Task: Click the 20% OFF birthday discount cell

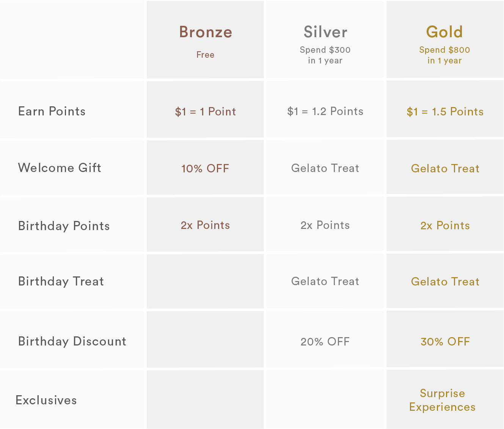Action: coord(325,342)
